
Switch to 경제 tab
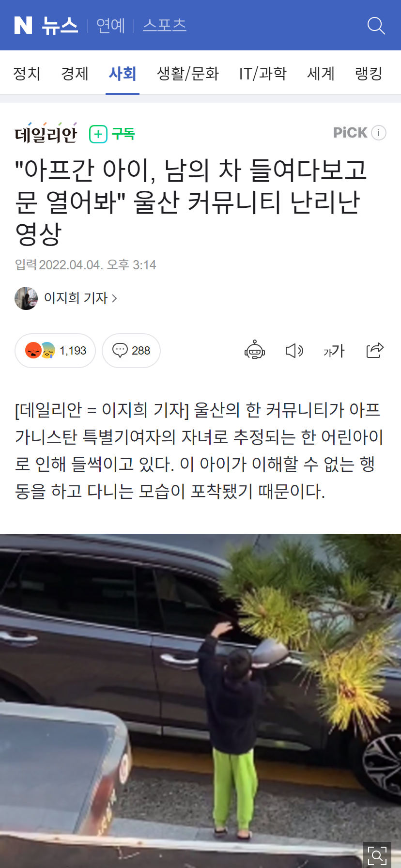click(75, 74)
